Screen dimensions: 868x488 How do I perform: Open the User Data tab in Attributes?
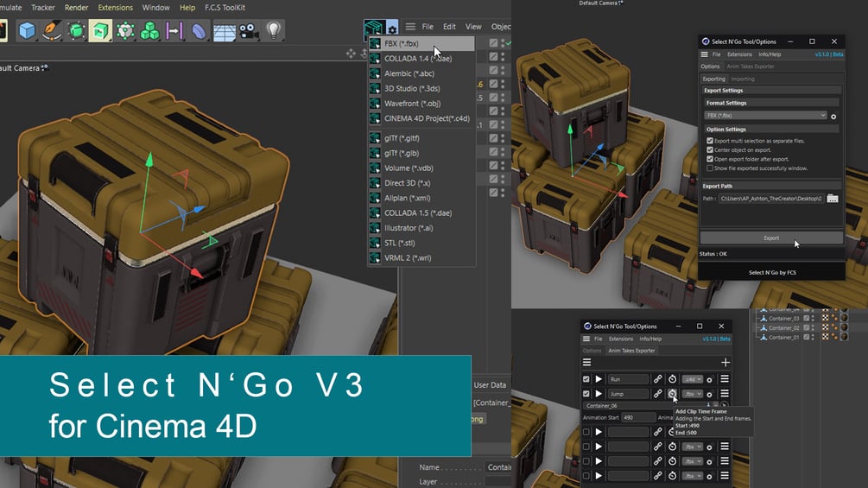[x=490, y=384]
